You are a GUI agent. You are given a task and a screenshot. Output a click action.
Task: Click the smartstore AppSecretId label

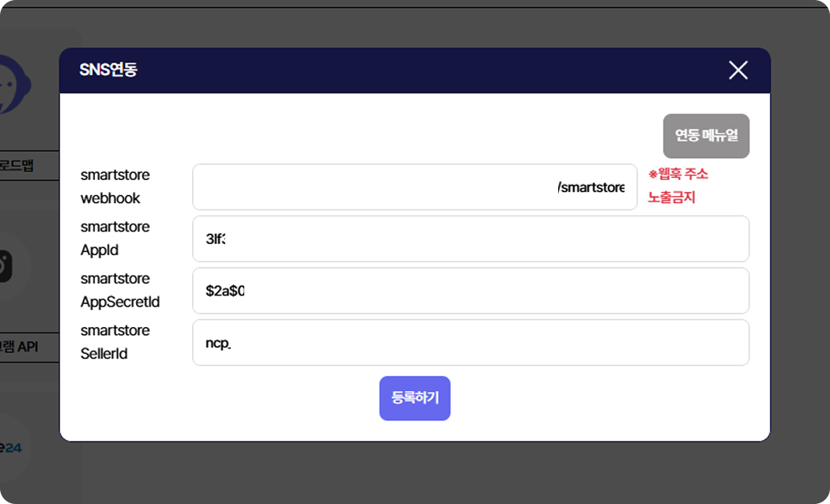coord(119,291)
